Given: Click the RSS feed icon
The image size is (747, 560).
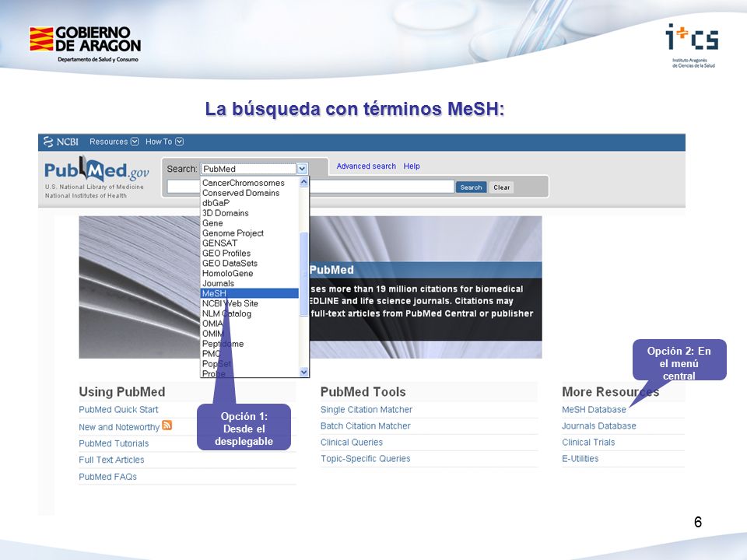Looking at the screenshot, I should pyautogui.click(x=167, y=425).
